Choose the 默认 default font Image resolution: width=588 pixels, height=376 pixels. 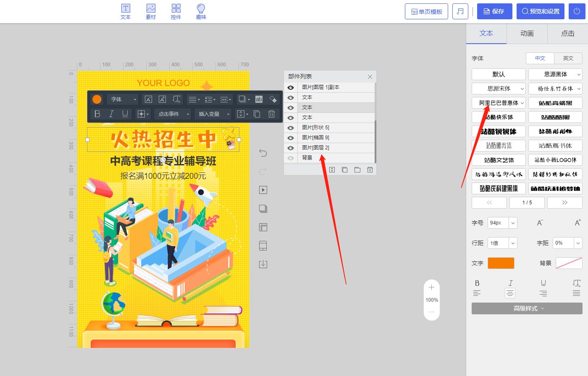click(499, 74)
